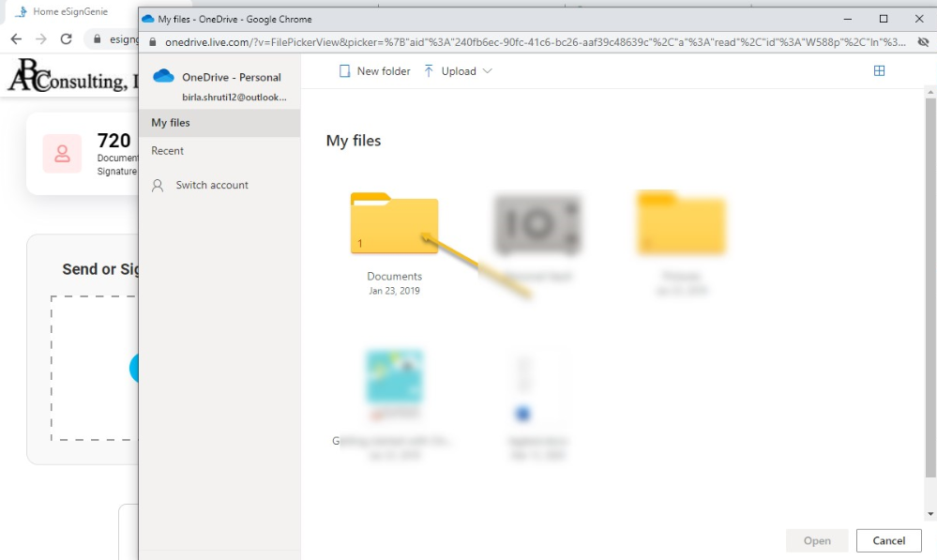Screen dimensions: 937x560
Task: Click the lock icon in the OneDrive address bar
Action: pos(152,42)
